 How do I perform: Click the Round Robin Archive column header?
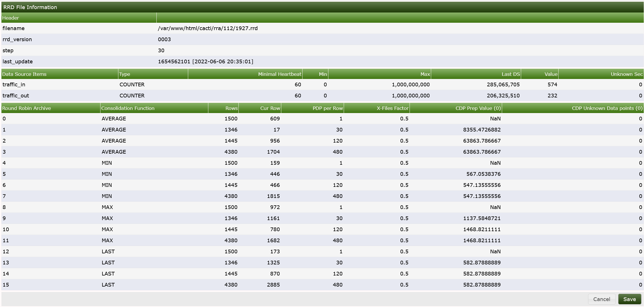(51, 108)
